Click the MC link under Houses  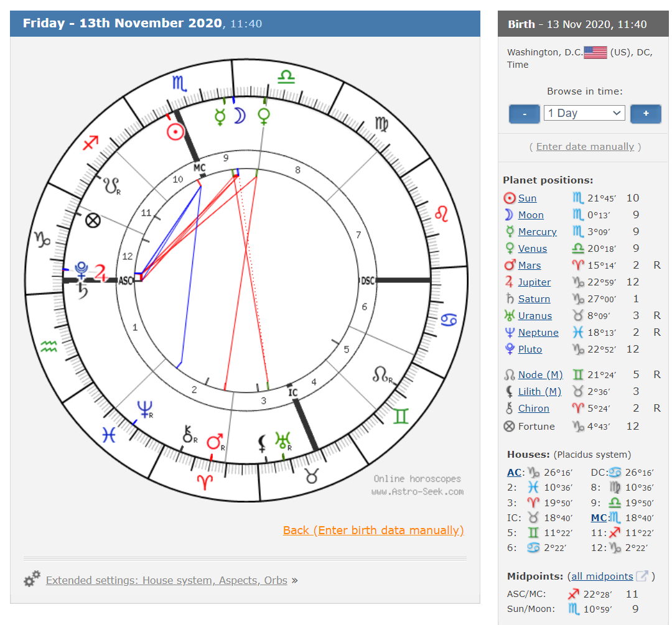click(599, 517)
